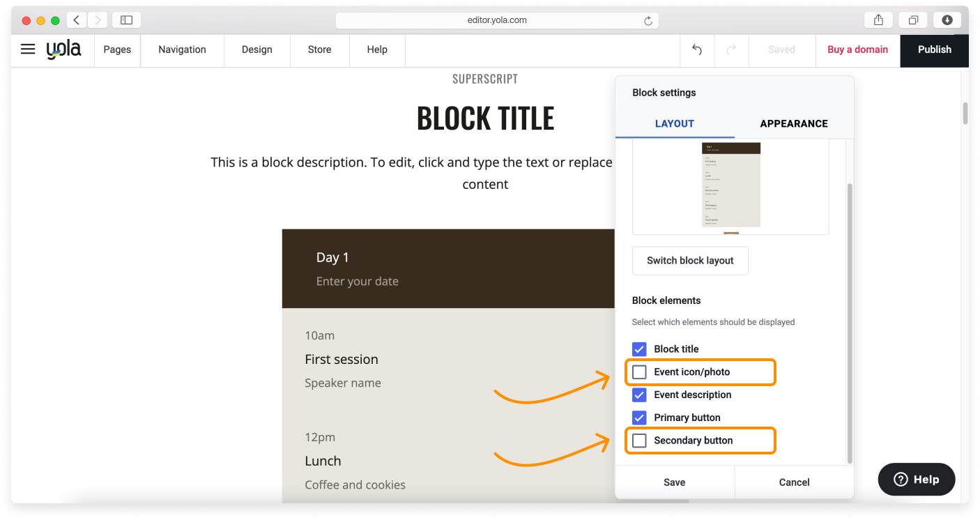Disable the Event description checkbox

click(x=638, y=395)
